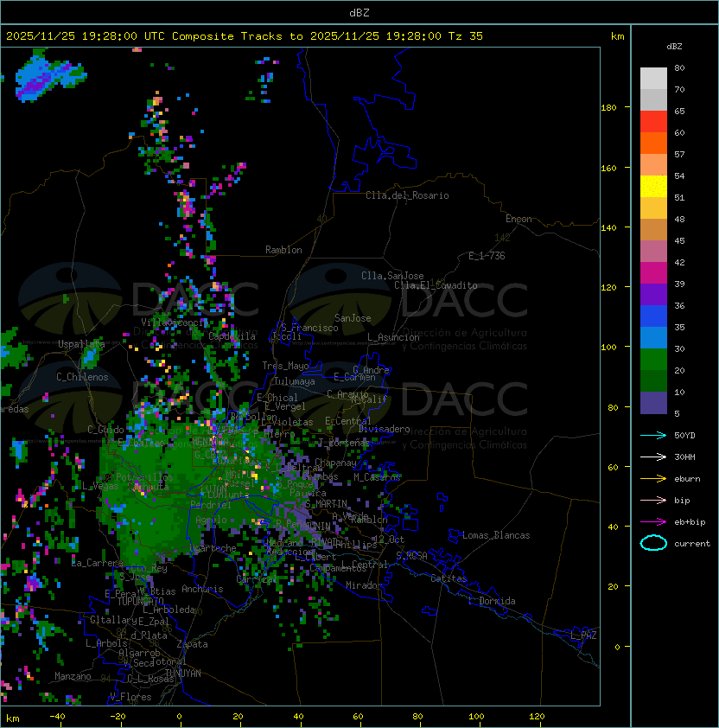
Task: Click the '-40' tick on bottom axis
Action: coord(57,717)
